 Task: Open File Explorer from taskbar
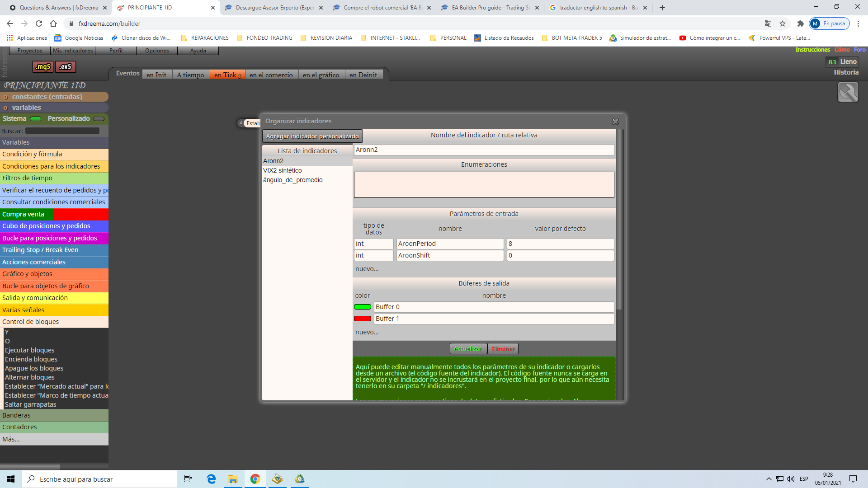coord(233,479)
